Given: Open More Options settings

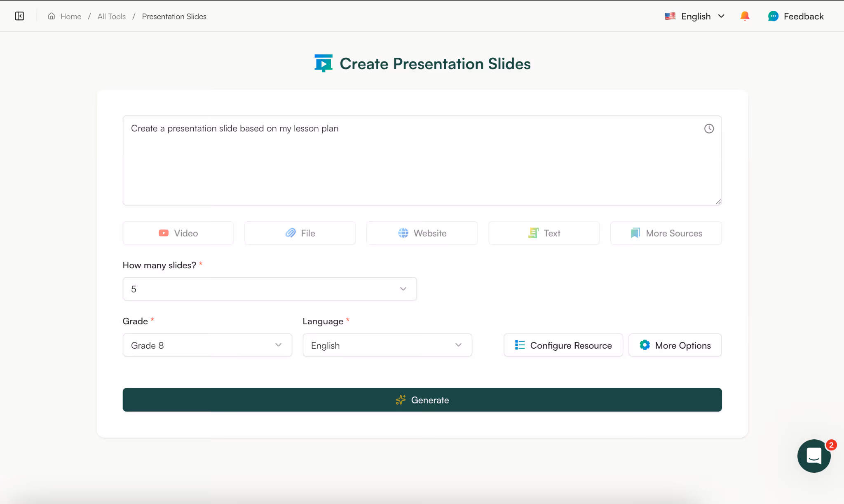Looking at the screenshot, I should pos(675,345).
